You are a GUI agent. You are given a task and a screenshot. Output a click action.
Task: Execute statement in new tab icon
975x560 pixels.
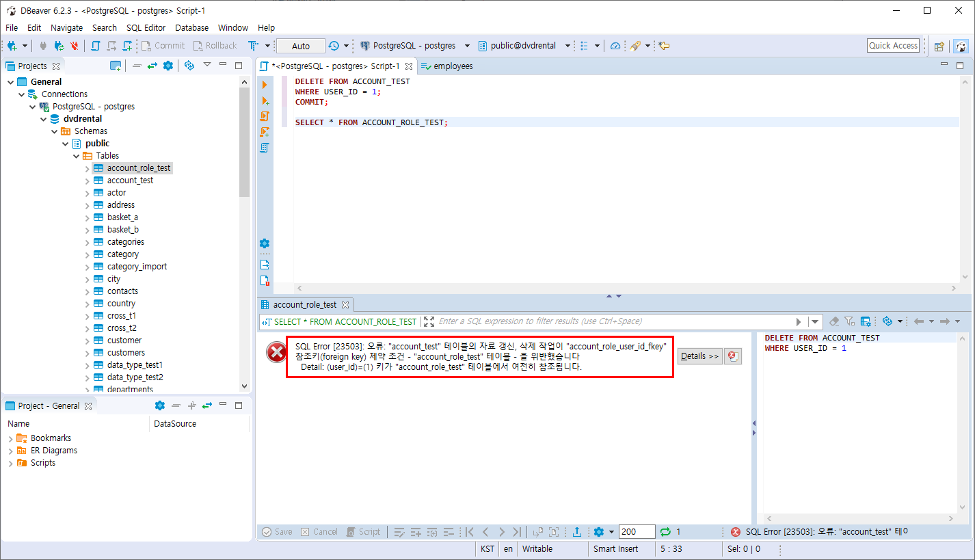point(265,101)
